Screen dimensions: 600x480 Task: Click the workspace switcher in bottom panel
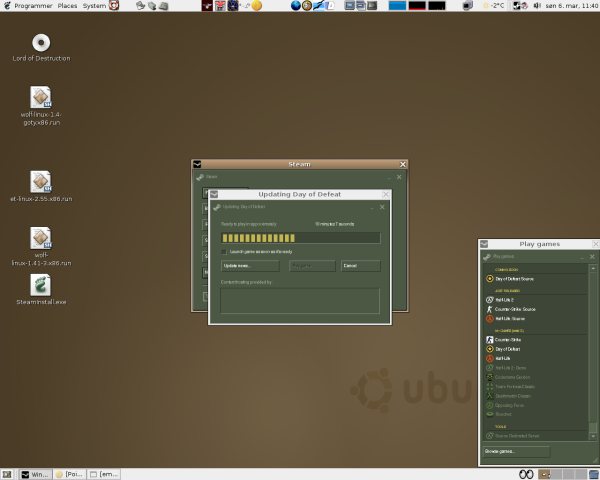click(x=562, y=474)
